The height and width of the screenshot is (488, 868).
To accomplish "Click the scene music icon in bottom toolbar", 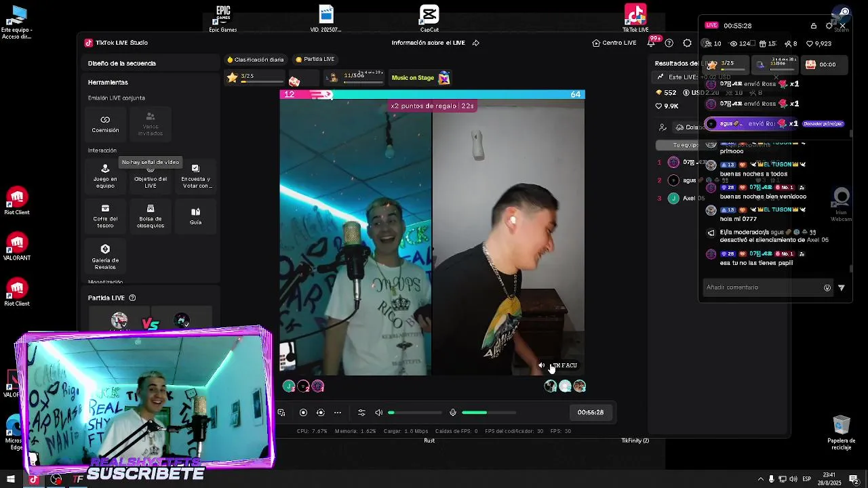I will [x=281, y=412].
